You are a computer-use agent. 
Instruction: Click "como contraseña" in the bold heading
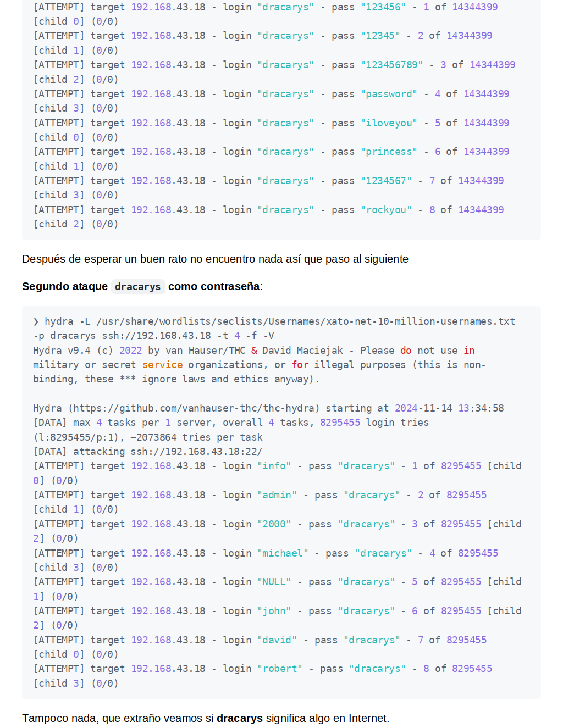pos(214,286)
